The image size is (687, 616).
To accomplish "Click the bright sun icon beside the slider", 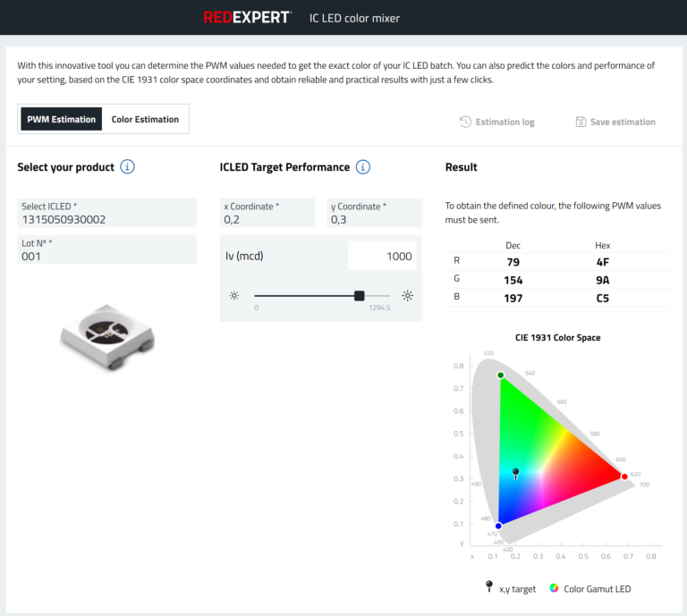I will (408, 296).
